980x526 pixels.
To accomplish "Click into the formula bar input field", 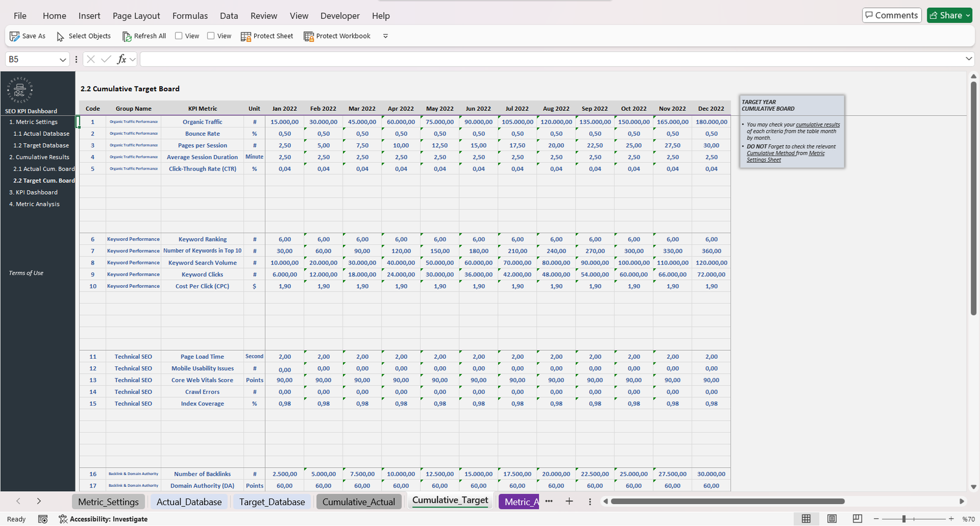I will (551, 59).
